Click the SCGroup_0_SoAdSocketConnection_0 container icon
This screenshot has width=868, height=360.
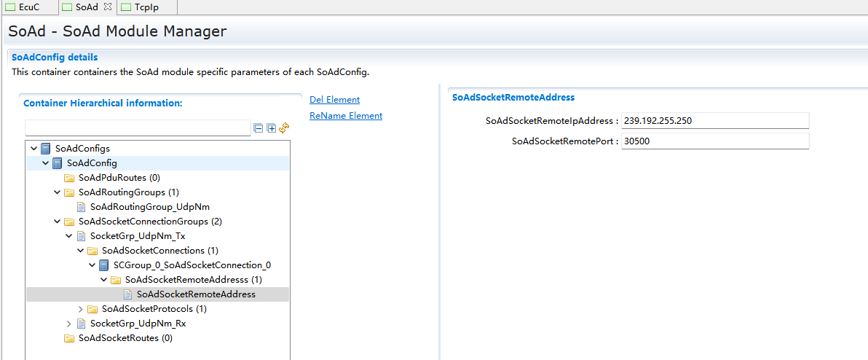[104, 265]
